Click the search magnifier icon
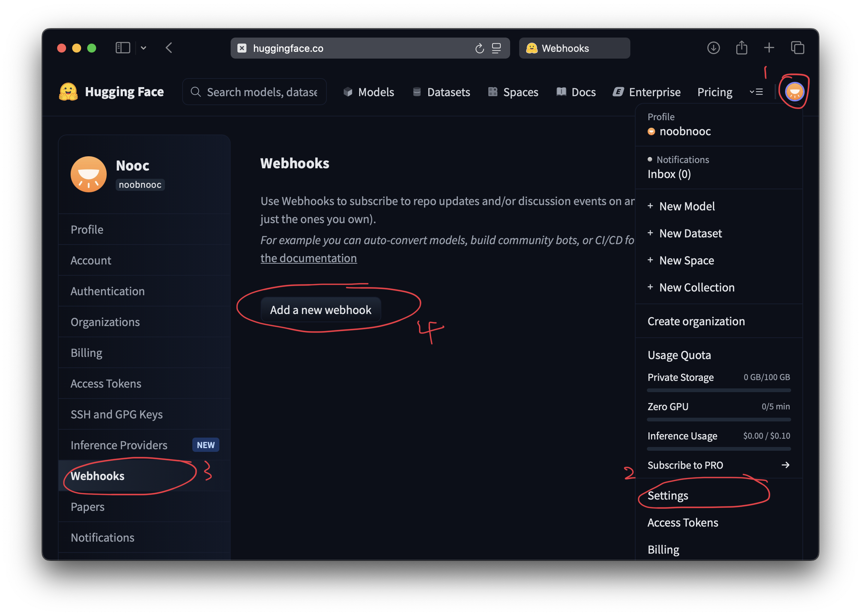861x616 pixels. [196, 92]
